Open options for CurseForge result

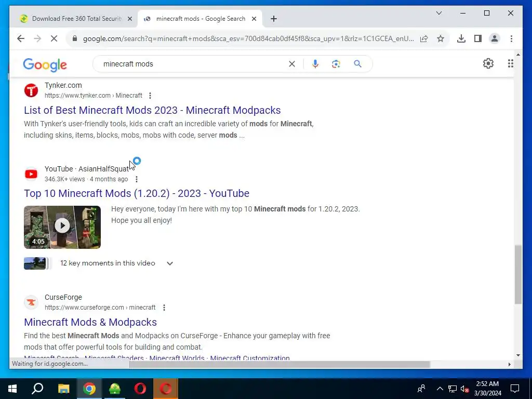pos(164,308)
